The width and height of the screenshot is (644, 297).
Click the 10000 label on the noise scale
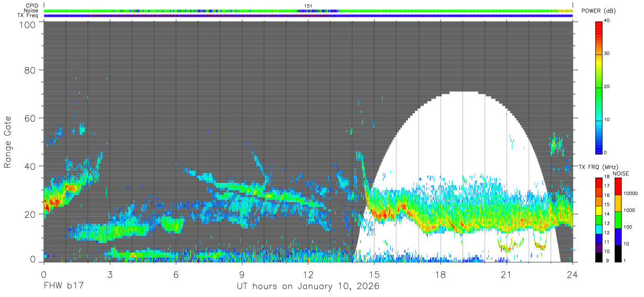coord(630,193)
